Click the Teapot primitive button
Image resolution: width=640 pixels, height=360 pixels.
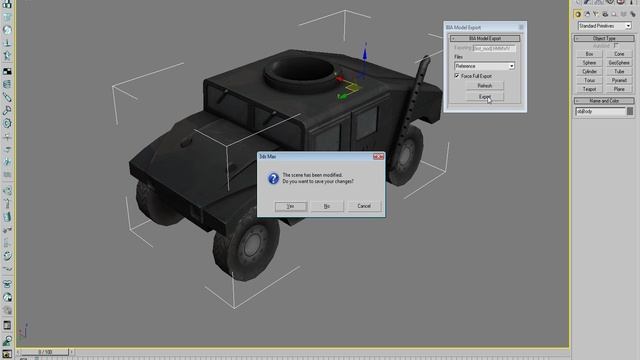589,89
